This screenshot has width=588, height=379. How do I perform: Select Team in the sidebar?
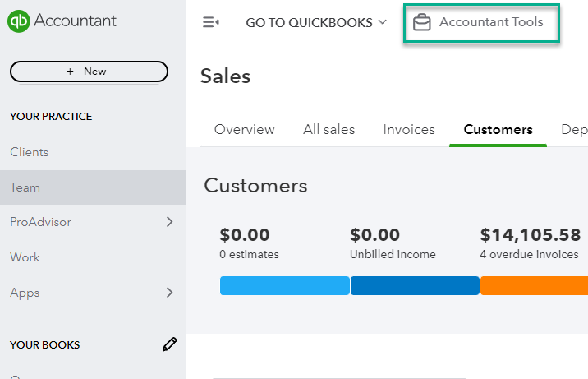[x=25, y=187]
